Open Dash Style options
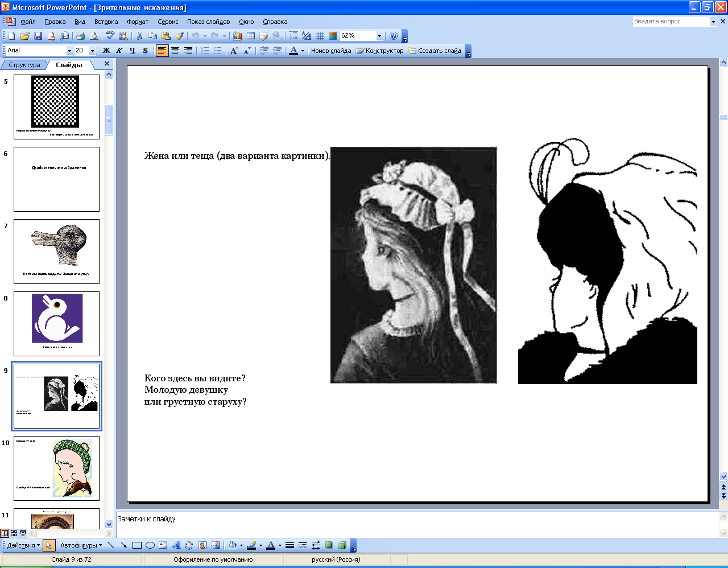 tap(303, 545)
